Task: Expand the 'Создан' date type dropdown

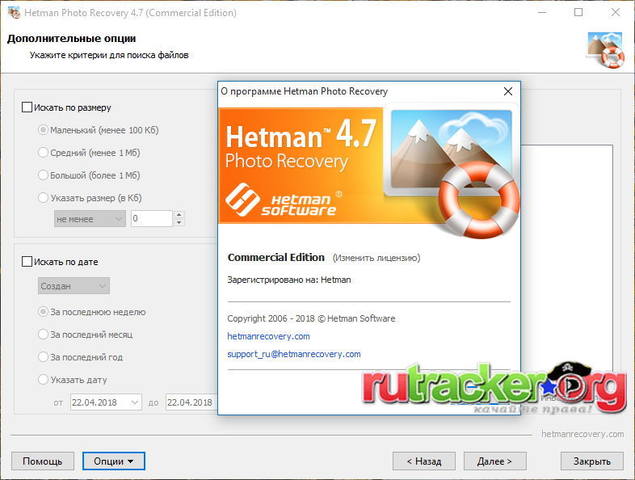Action: pyautogui.click(x=73, y=286)
